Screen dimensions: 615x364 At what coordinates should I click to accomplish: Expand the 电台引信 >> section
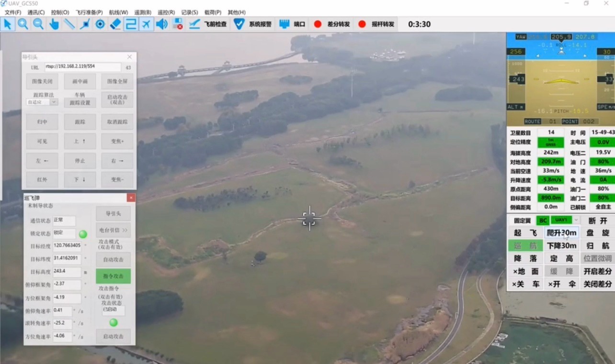click(114, 230)
